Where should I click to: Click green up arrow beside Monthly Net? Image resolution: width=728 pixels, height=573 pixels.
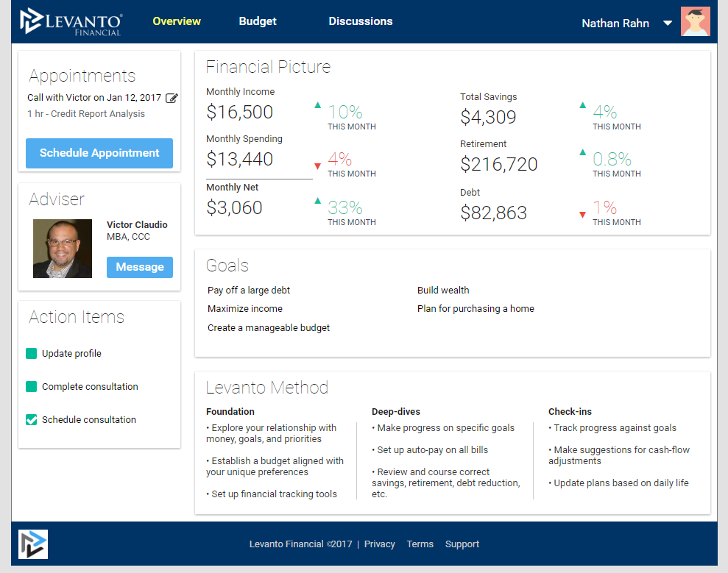click(317, 201)
